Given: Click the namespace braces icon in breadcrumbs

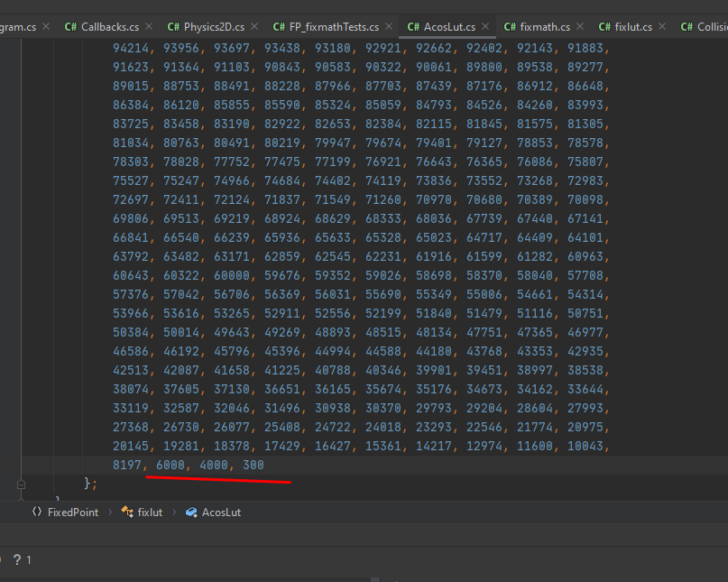Looking at the screenshot, I should coord(37,512).
